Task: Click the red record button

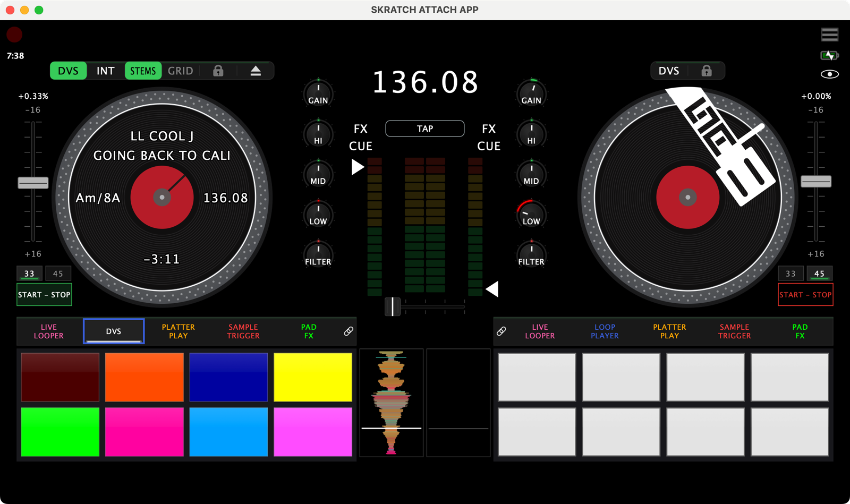Action: 14,35
